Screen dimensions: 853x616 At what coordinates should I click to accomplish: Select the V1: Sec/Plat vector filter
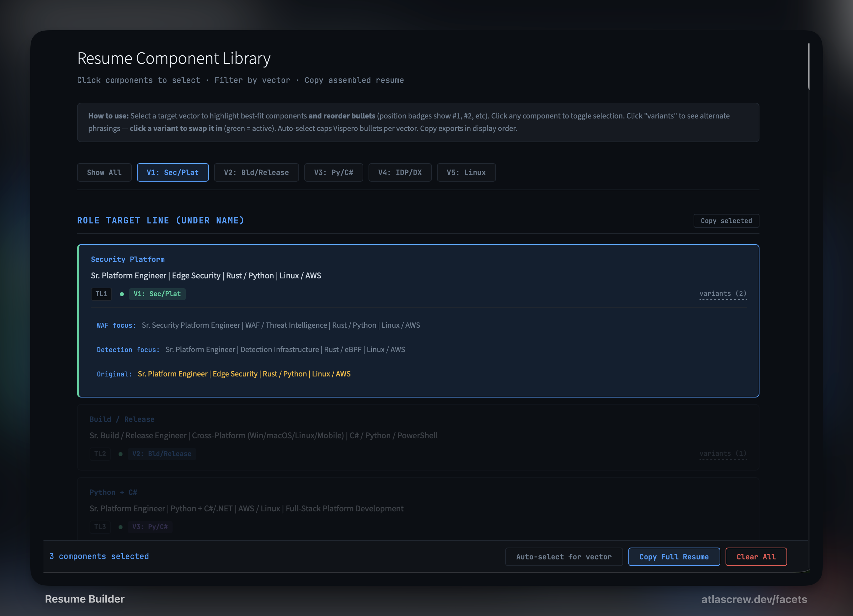(173, 172)
